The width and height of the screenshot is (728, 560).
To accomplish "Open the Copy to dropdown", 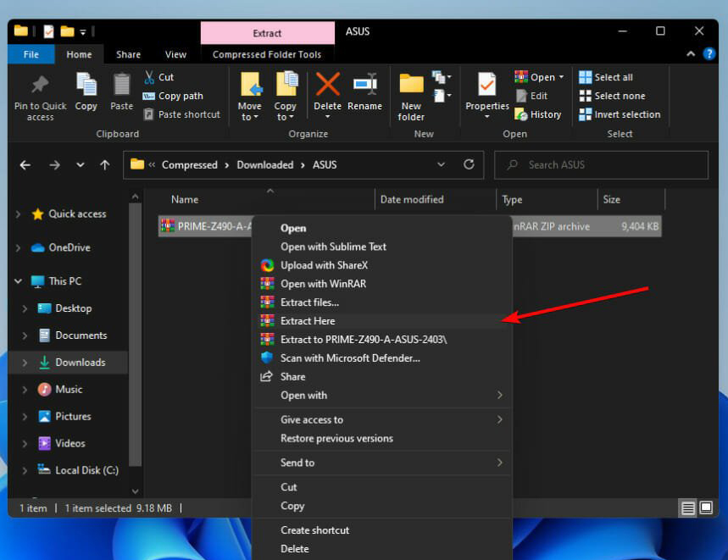I will 285,112.
